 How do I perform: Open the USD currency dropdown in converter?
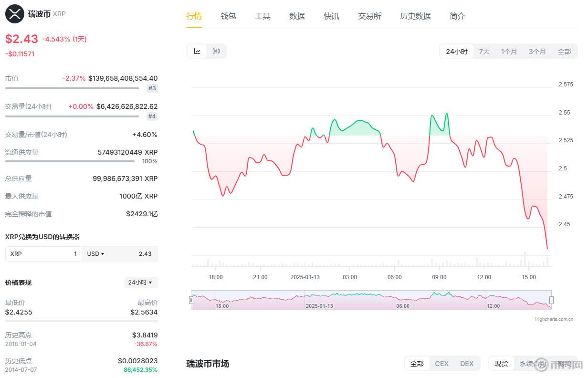95,254
